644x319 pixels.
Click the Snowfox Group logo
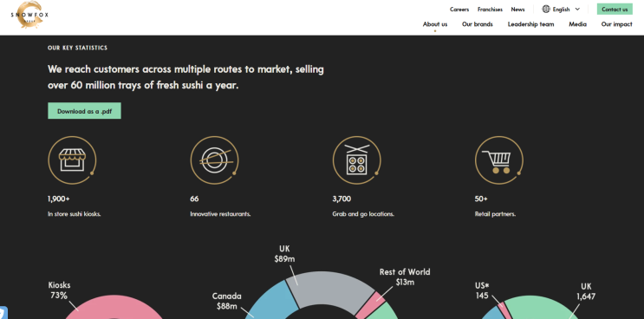pos(29,15)
